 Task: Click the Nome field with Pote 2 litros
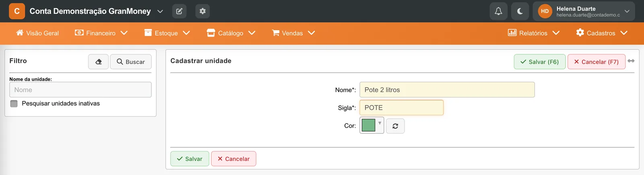click(447, 90)
